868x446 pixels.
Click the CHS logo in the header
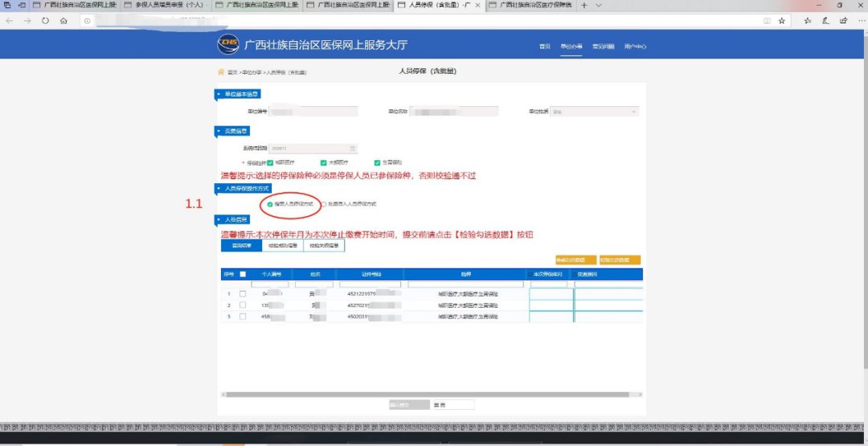pyautogui.click(x=228, y=44)
